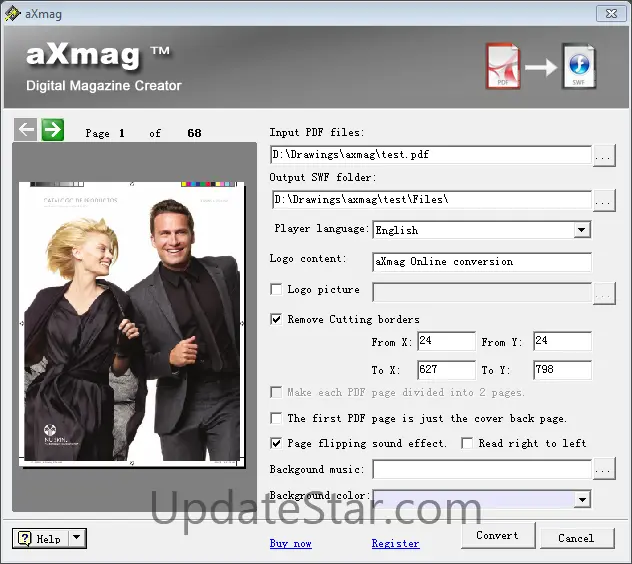Screen dimensions: 632x564
Task: Browse for logo picture file
Action: click(604, 293)
